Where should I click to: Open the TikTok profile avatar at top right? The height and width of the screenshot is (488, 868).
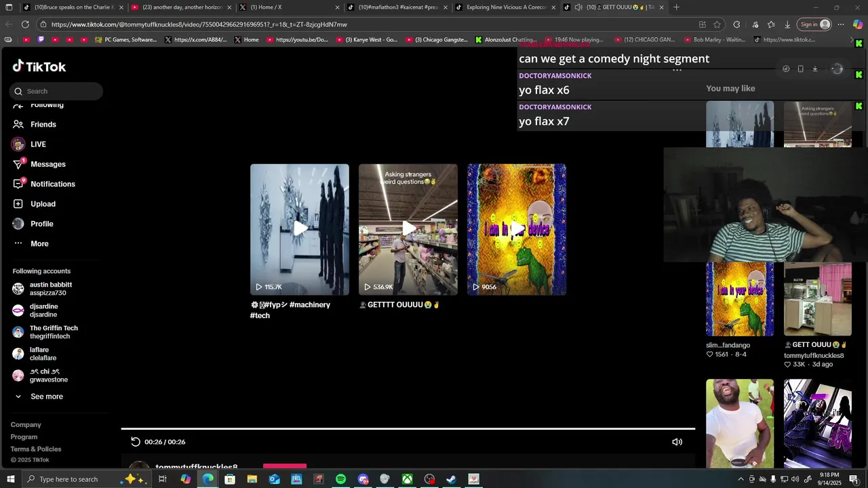pyautogui.click(x=837, y=69)
